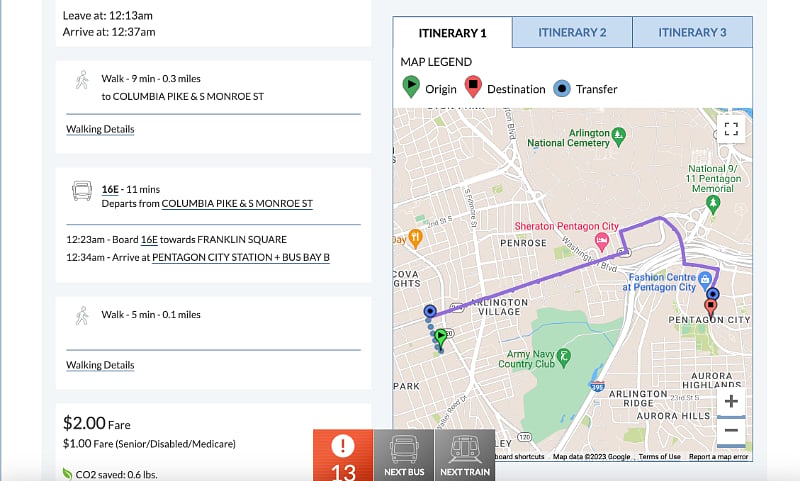Image resolution: width=800 pixels, height=481 pixels.
Task: Click the walking icon beside 9 min walk
Action: tap(82, 80)
